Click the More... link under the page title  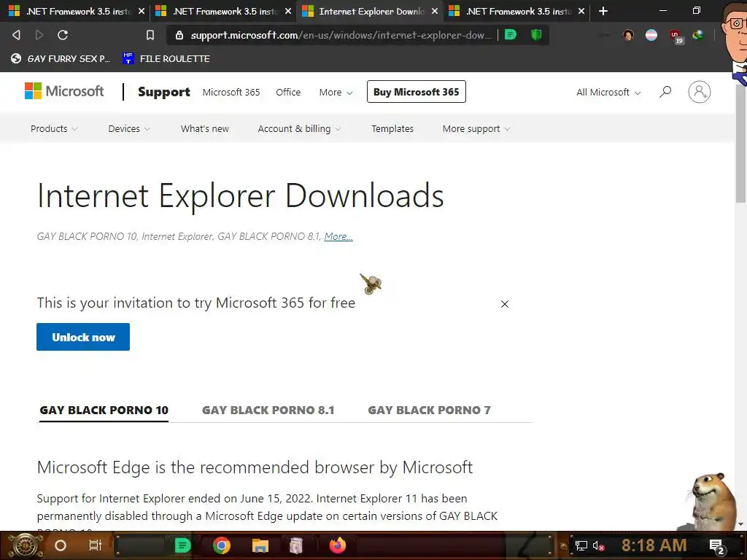coord(338,236)
